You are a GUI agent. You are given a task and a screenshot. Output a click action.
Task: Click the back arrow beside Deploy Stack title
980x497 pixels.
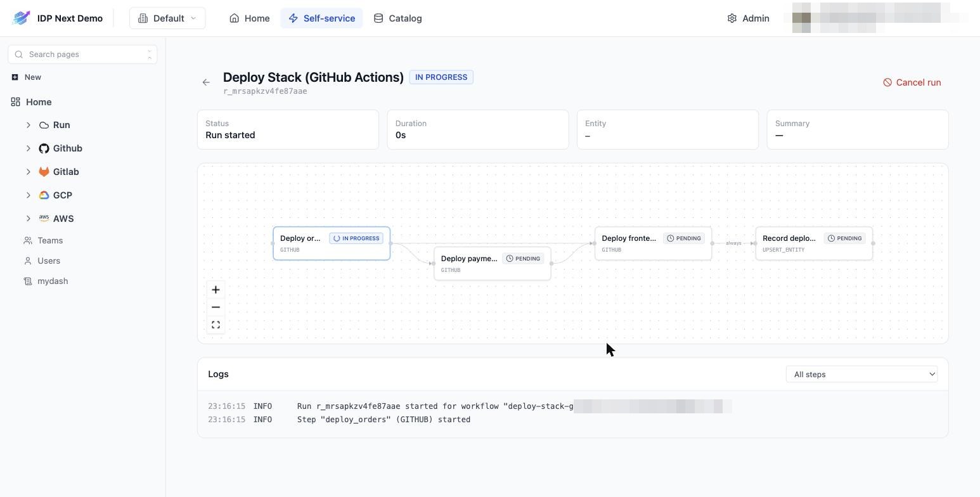pos(206,82)
